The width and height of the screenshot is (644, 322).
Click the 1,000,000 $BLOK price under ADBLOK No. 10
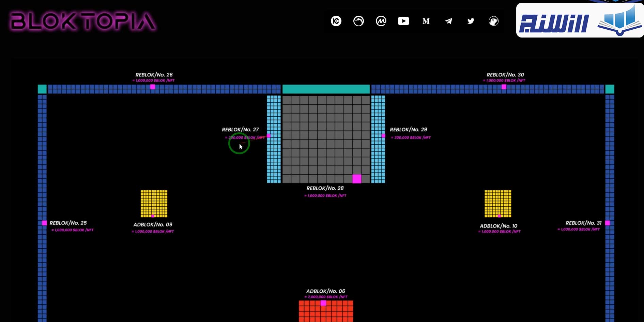pyautogui.click(x=500, y=232)
